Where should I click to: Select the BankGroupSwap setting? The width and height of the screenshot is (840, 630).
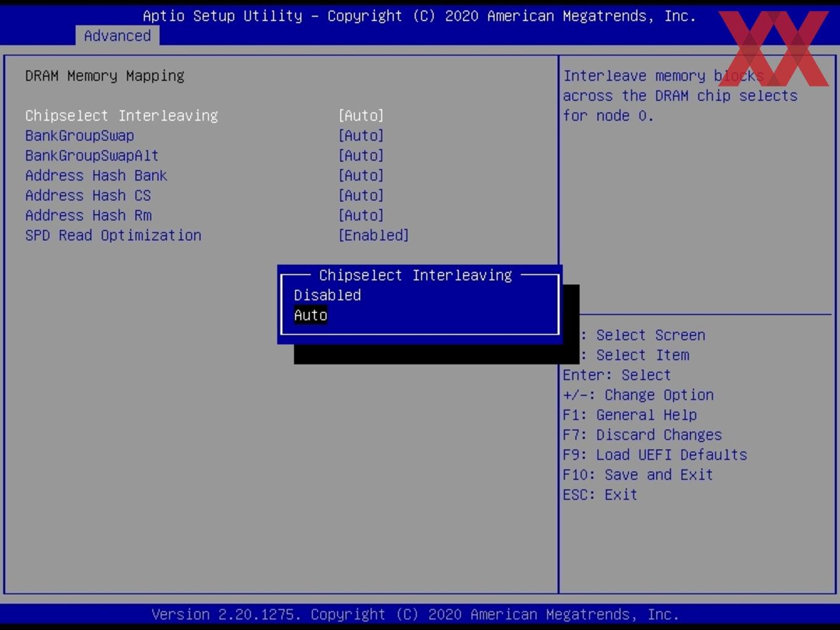(80, 136)
